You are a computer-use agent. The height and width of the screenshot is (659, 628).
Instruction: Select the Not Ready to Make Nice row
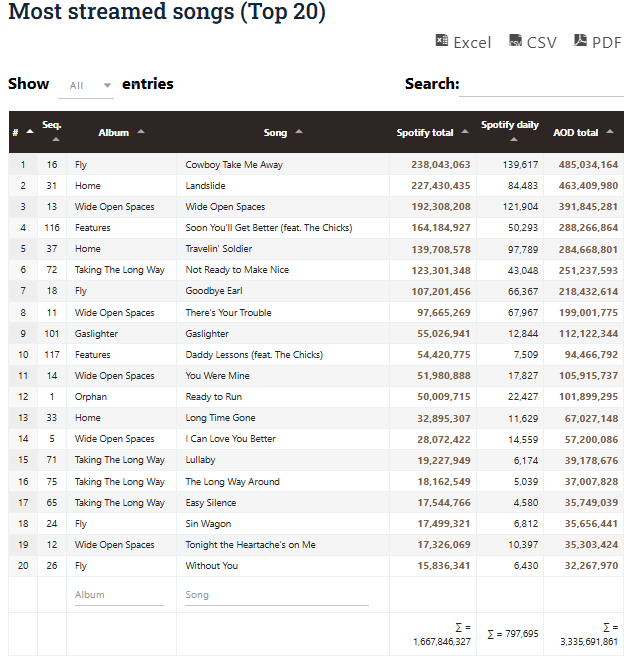(316, 270)
